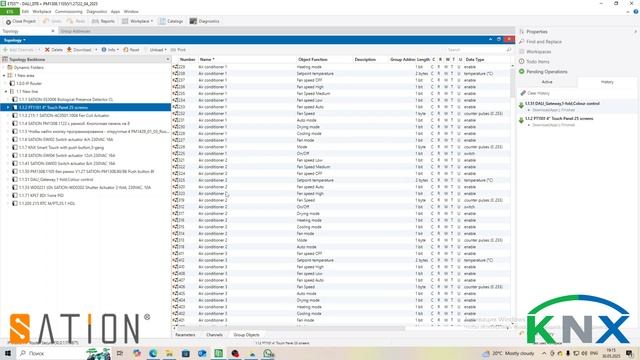640x360 pixels.
Task: Select the 1.1.200 device in tree
Action: tap(47, 203)
